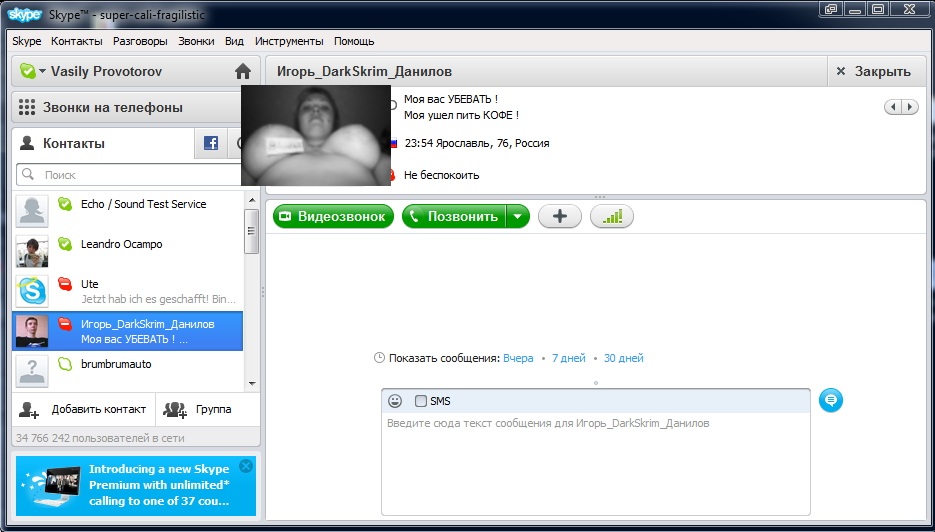Click conversation header name Игорь_DarkSkrim_Данилов
Viewport: 935px width, 532px height.
(x=364, y=72)
